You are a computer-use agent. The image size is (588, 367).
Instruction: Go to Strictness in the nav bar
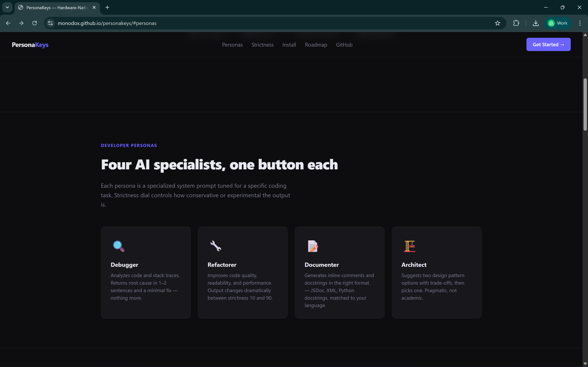pyautogui.click(x=262, y=45)
